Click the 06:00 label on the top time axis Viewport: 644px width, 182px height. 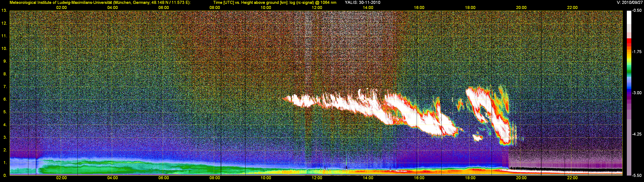[164, 8]
